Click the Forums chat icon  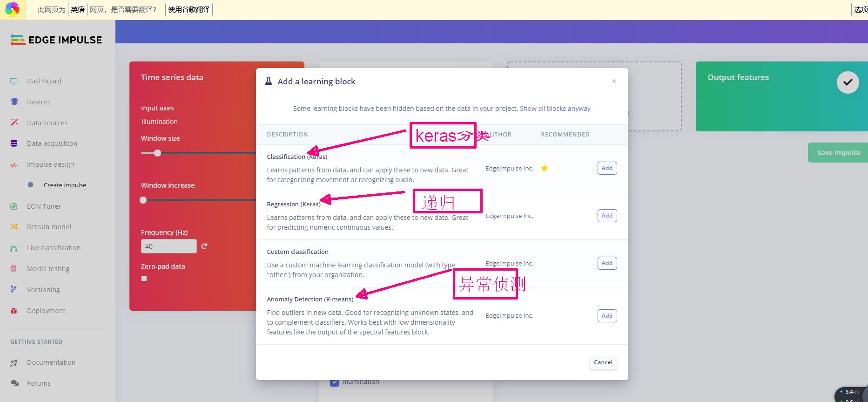(15, 383)
